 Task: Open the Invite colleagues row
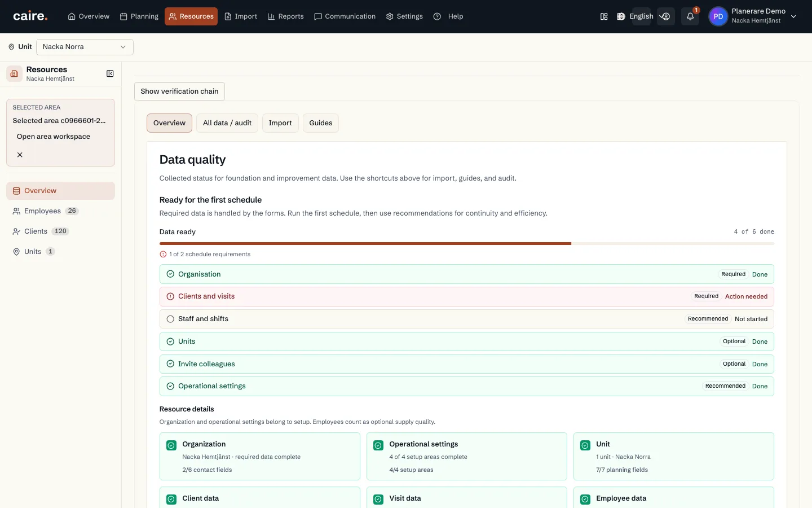(x=467, y=364)
